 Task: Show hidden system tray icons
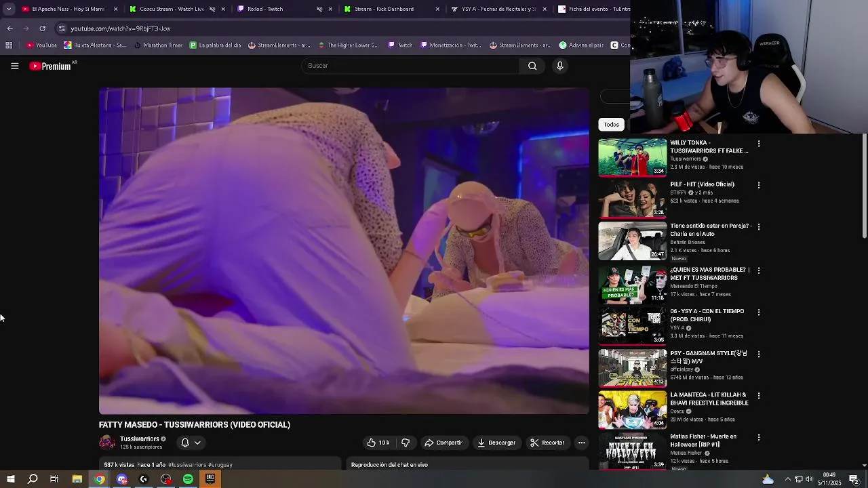(x=788, y=479)
